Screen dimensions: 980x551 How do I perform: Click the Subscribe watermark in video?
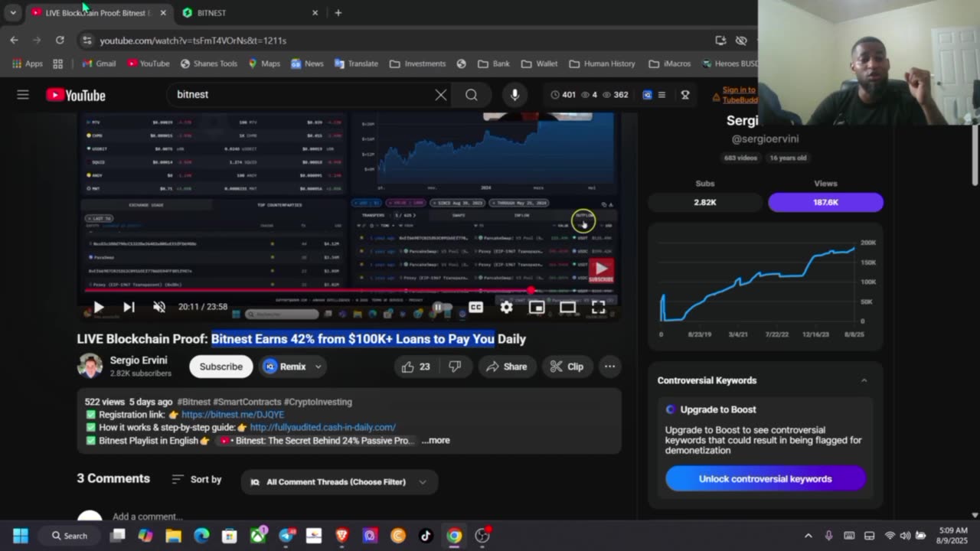pyautogui.click(x=601, y=270)
